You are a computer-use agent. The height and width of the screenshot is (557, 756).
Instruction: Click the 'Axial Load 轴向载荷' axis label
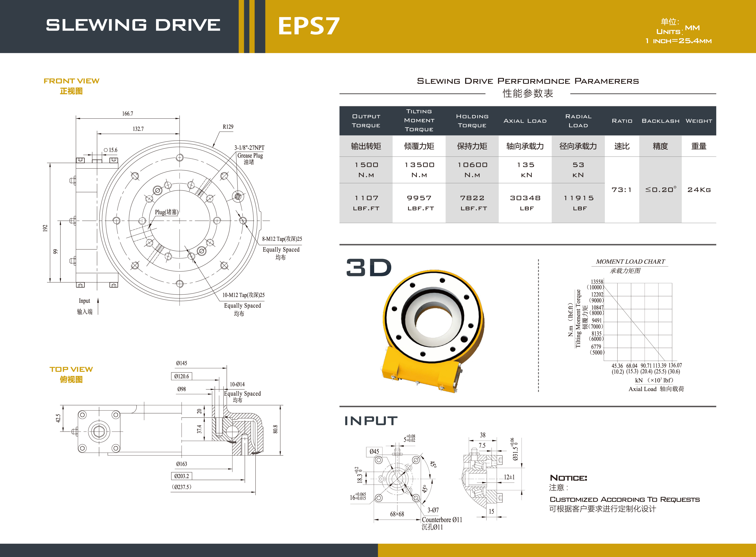[x=656, y=389]
